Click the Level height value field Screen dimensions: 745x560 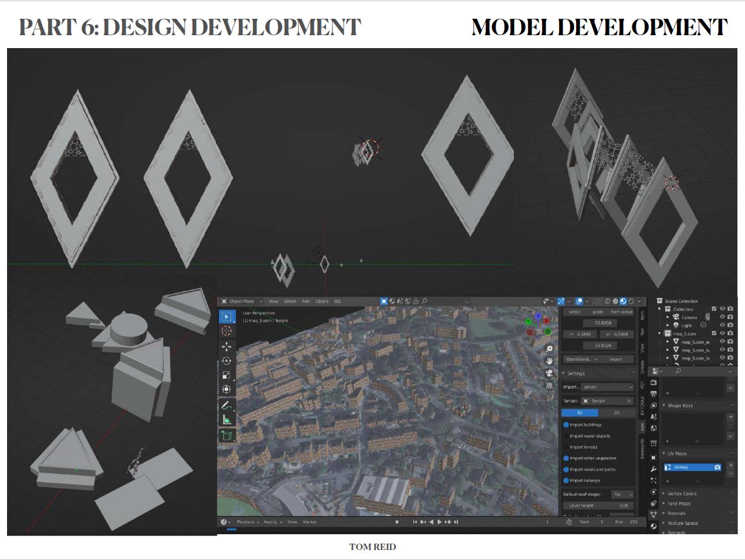(599, 505)
